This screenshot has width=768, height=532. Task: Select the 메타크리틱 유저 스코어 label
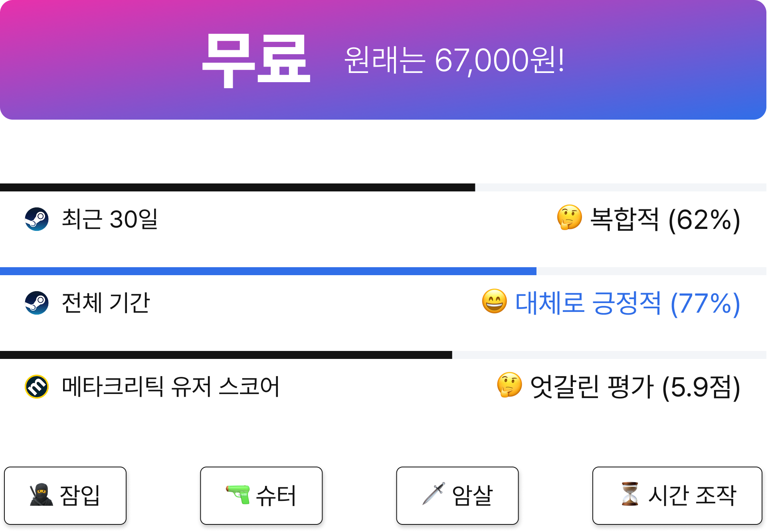[x=170, y=386]
